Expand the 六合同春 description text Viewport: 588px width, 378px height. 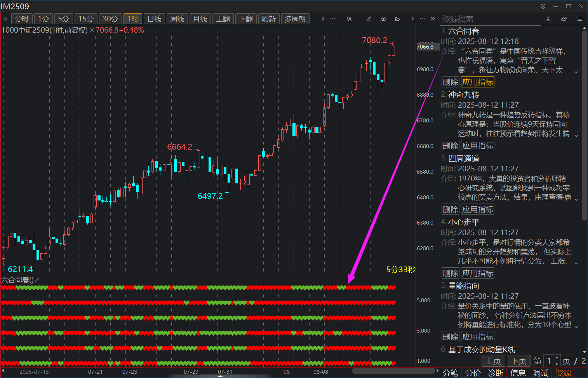576,72
